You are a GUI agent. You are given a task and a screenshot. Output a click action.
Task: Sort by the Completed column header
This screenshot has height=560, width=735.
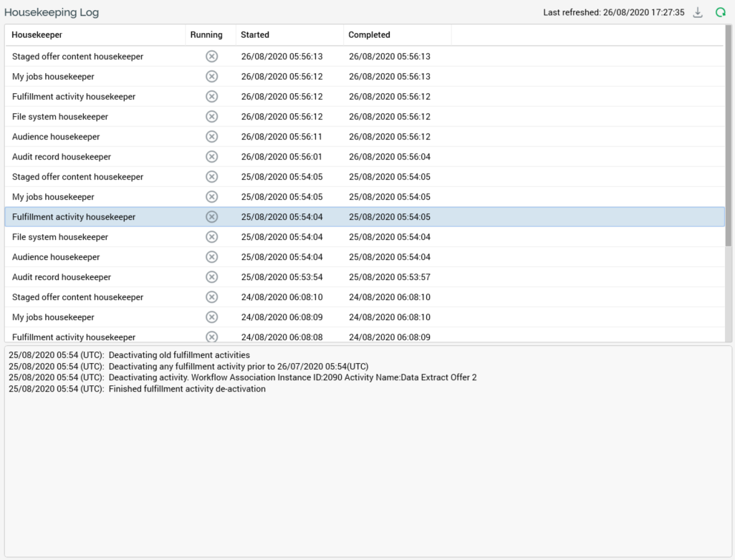pos(369,35)
